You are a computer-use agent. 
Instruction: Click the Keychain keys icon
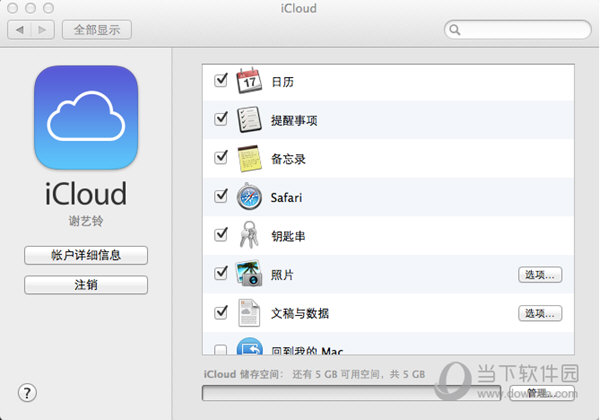pos(249,235)
